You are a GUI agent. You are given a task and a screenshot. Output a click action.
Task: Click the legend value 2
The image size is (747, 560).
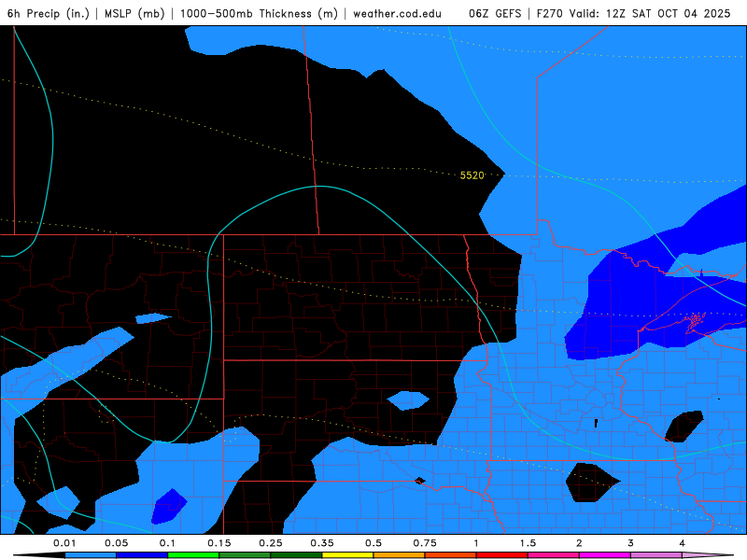[579, 543]
